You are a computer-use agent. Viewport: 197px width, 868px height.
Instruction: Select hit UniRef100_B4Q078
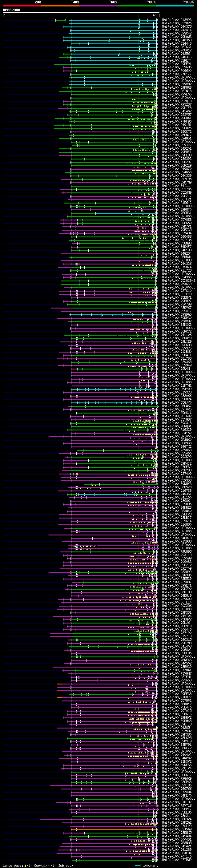tap(177, 538)
